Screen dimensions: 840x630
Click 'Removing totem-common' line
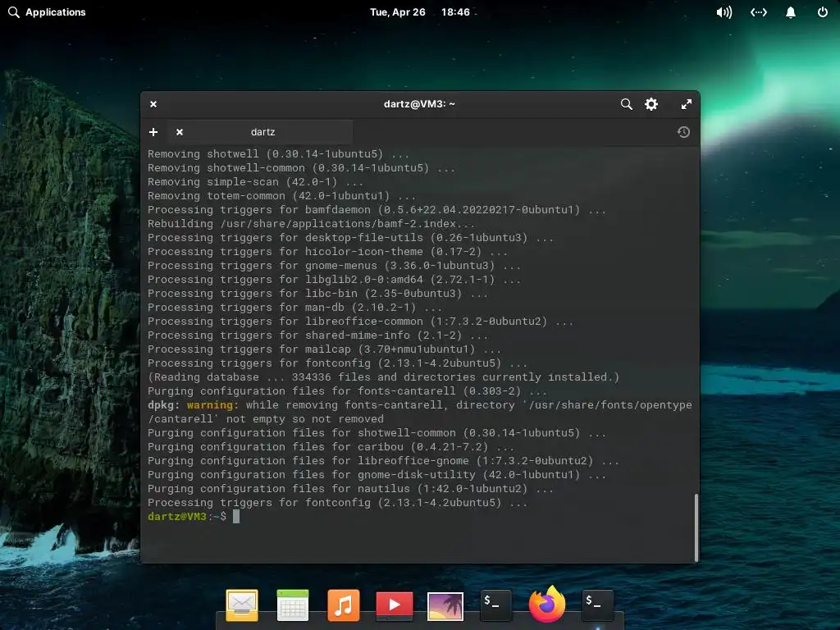pos(281,196)
